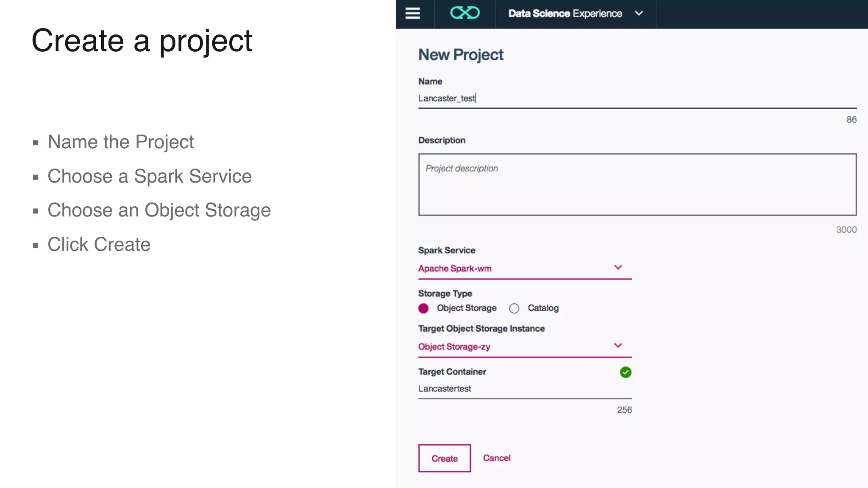Click the project Name input field
The image size is (868, 488).
(x=637, y=99)
